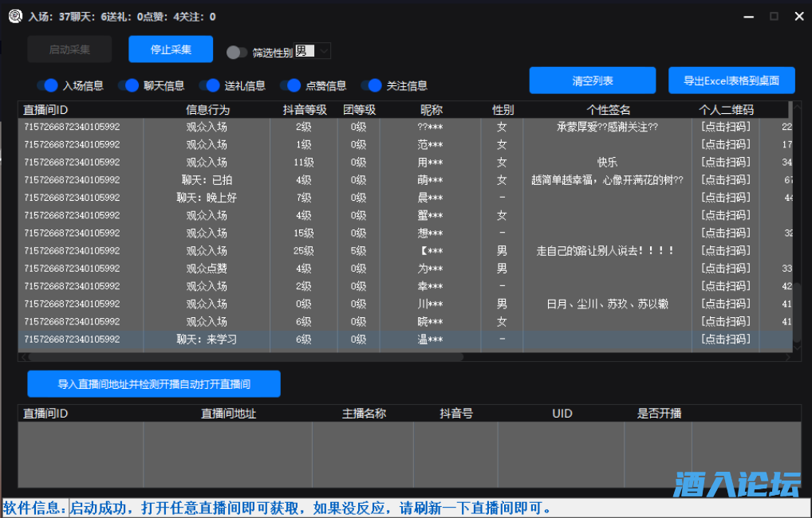
Task: Click the 是否开播 header in the lower table
Action: click(658, 414)
